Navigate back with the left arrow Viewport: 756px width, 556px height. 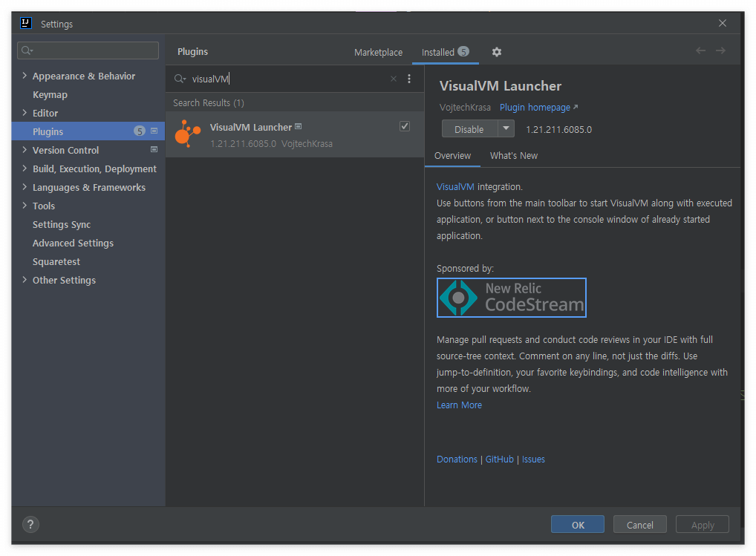pos(700,50)
